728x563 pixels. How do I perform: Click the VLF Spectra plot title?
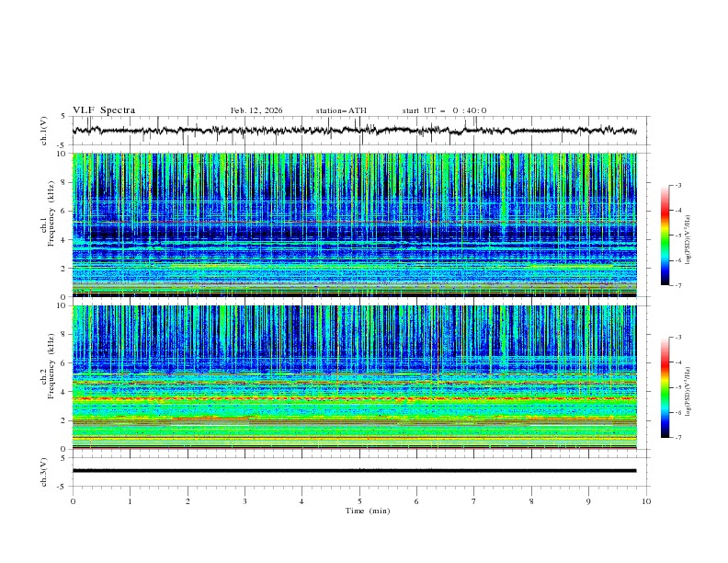coord(104,110)
